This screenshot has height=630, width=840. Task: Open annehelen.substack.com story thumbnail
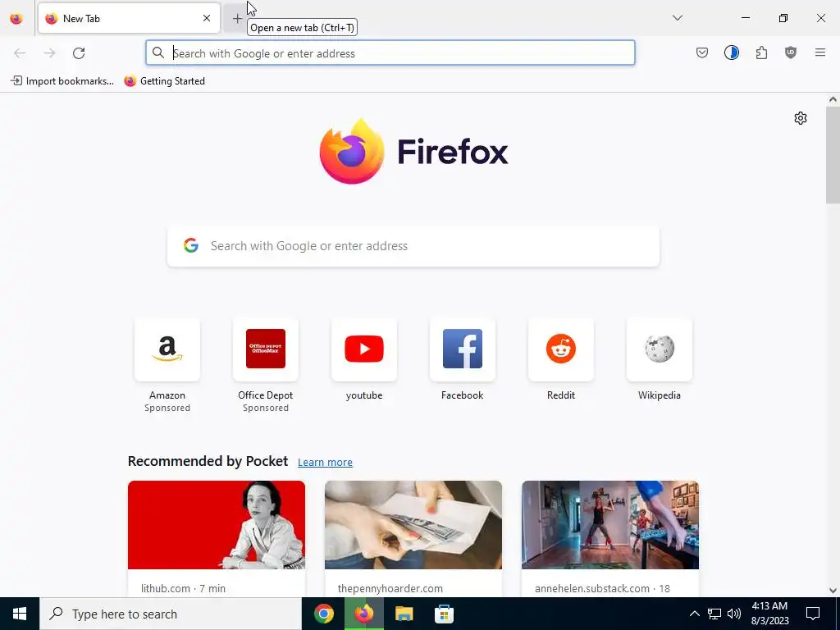coord(610,524)
